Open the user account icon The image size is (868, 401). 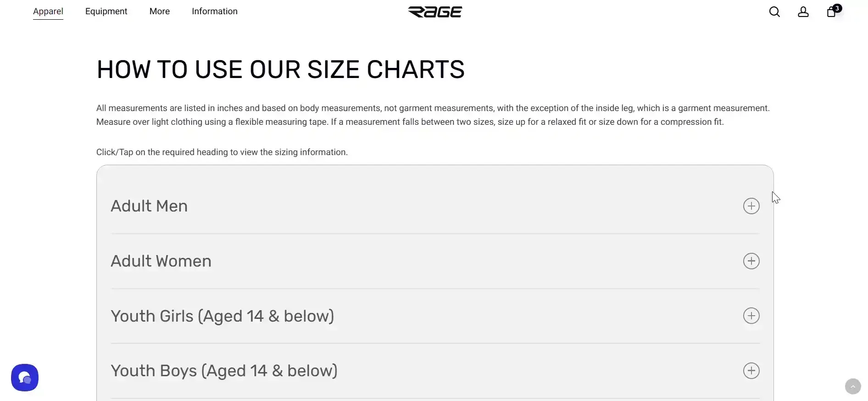(803, 12)
